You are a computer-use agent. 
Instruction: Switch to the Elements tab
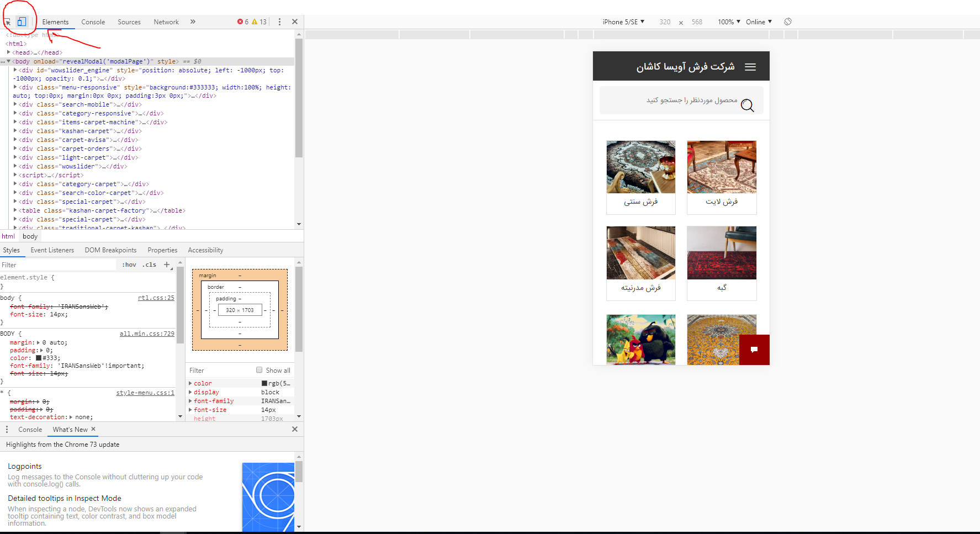(55, 22)
